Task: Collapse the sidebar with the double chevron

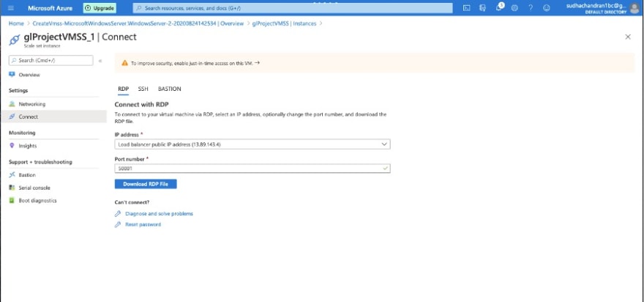Action: click(x=100, y=61)
